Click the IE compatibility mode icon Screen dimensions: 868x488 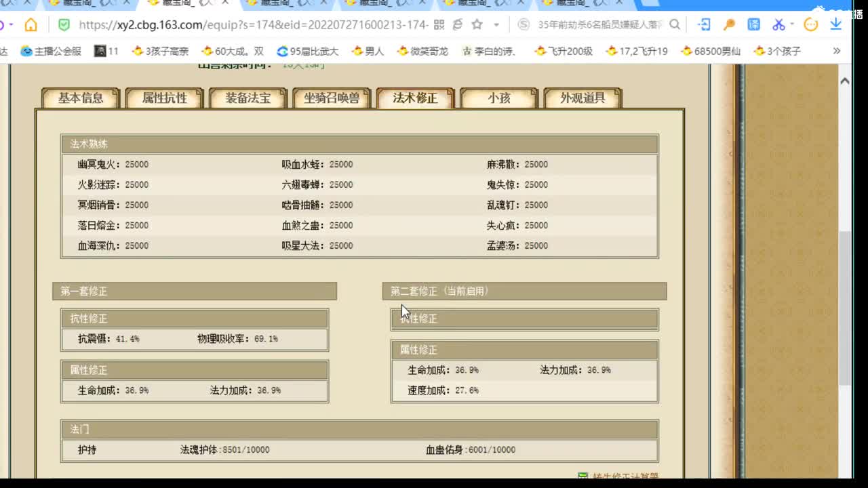tap(458, 25)
